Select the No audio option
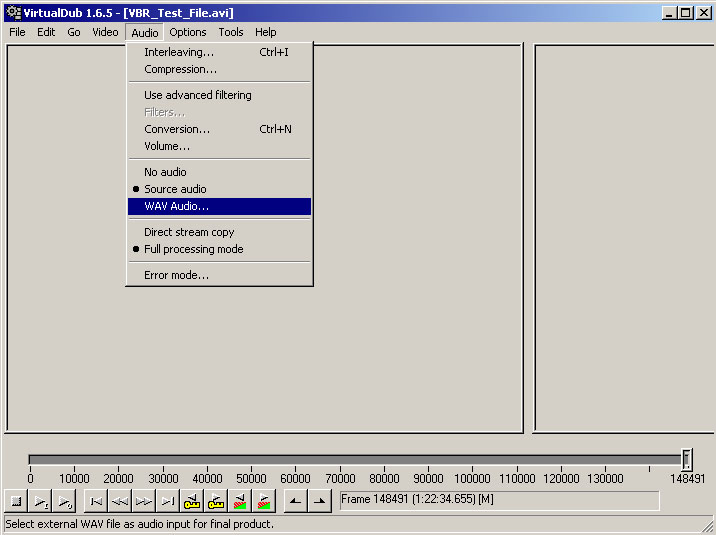Screen dimensions: 716x535 pos(219,172)
